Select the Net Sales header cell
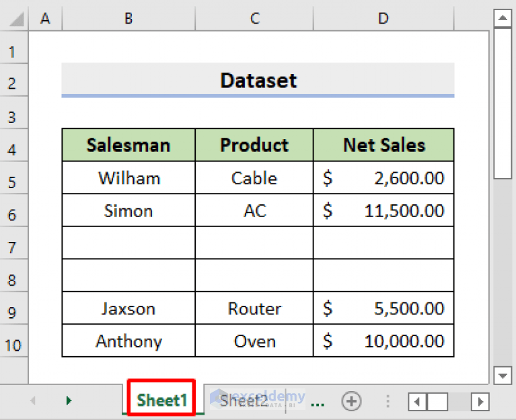 tap(383, 145)
